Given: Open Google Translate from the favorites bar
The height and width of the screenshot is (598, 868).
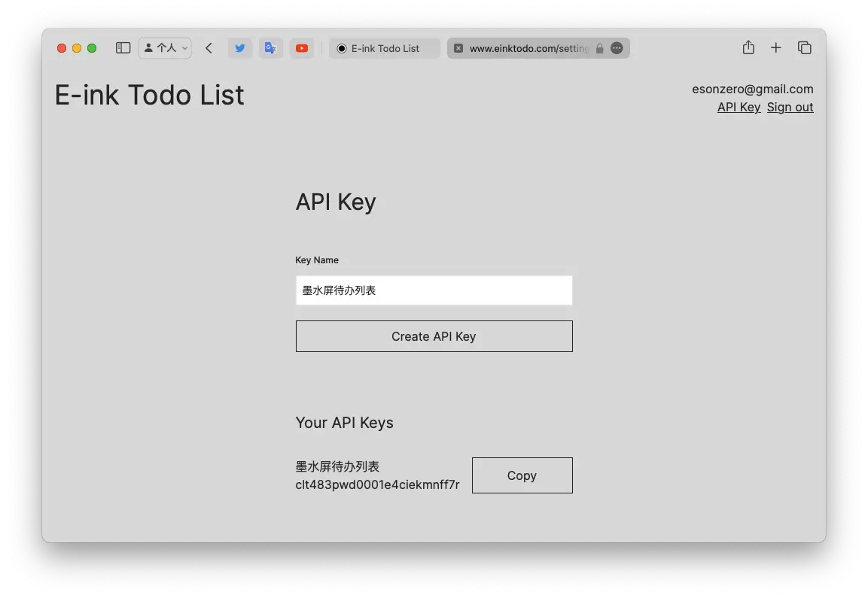Looking at the screenshot, I should coord(270,47).
